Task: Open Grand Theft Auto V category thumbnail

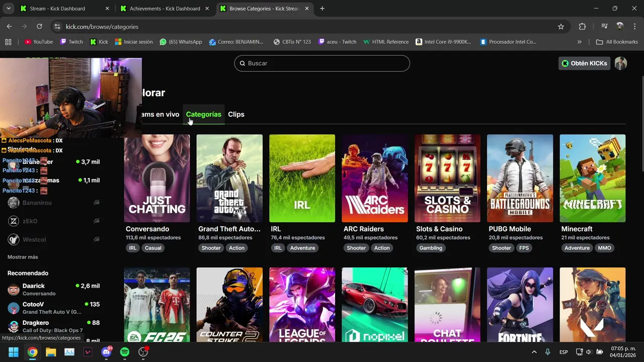Action: pos(229,178)
